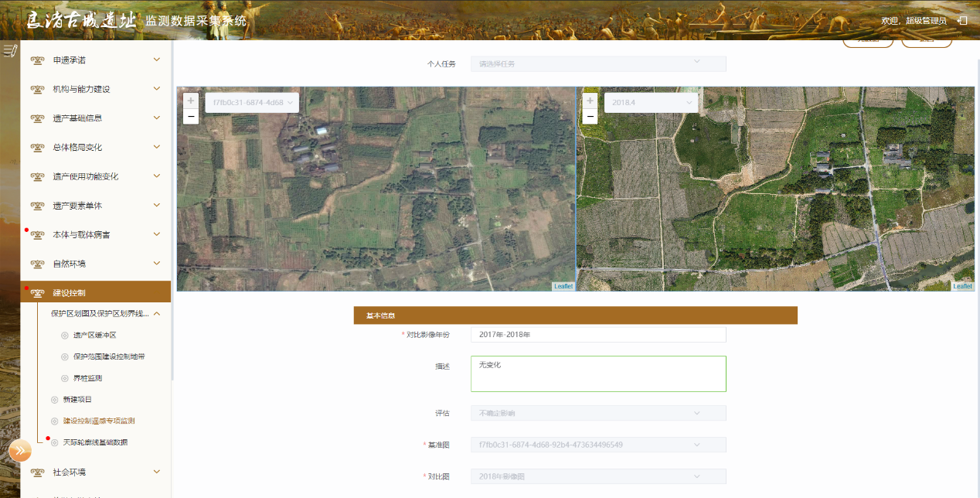Expand the 遗产使用功能变化 menu chevron
Viewport: 980px width, 498px height.
157,176
